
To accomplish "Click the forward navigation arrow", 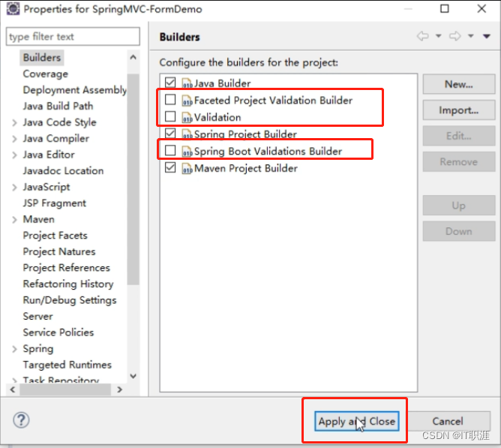I will coord(454,36).
